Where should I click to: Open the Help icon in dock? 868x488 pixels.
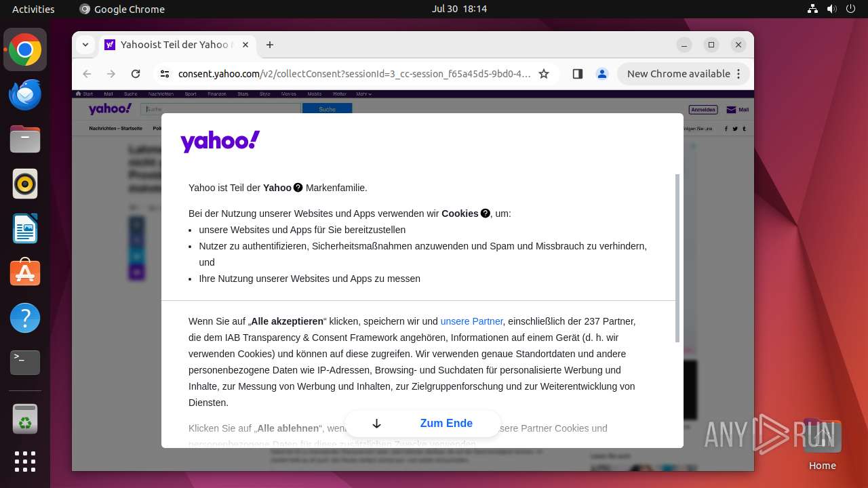tap(25, 318)
